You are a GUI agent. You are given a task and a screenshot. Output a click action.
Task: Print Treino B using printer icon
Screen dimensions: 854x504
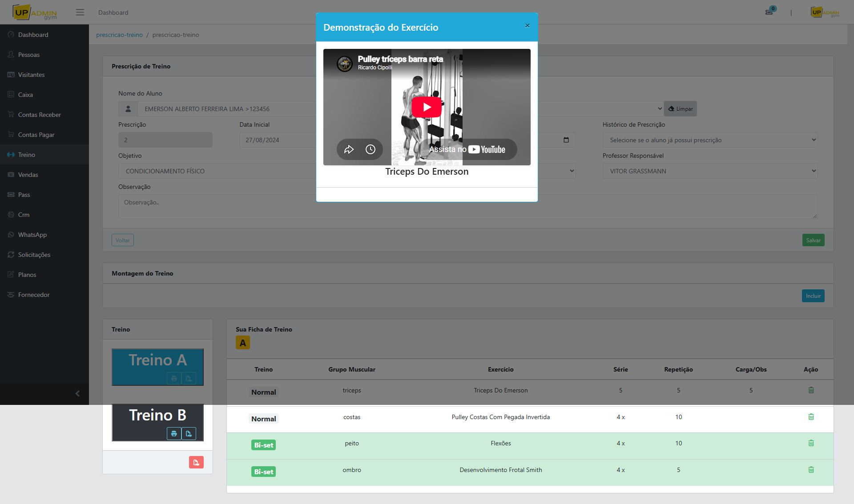click(x=174, y=433)
